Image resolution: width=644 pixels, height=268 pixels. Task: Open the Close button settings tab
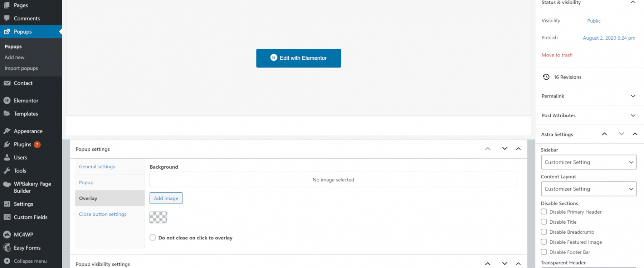103,214
